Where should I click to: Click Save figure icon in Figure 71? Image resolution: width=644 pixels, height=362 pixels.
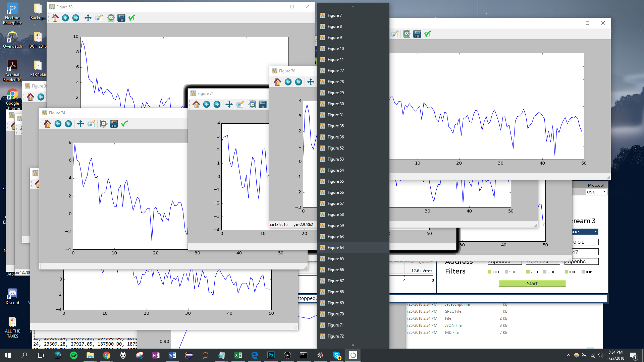(263, 105)
